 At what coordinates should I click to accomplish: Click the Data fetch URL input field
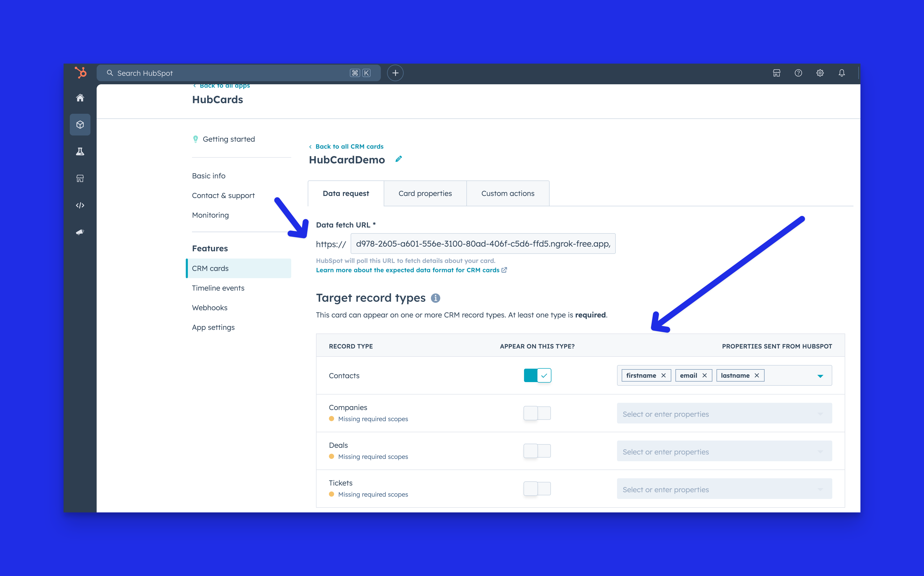coord(483,244)
